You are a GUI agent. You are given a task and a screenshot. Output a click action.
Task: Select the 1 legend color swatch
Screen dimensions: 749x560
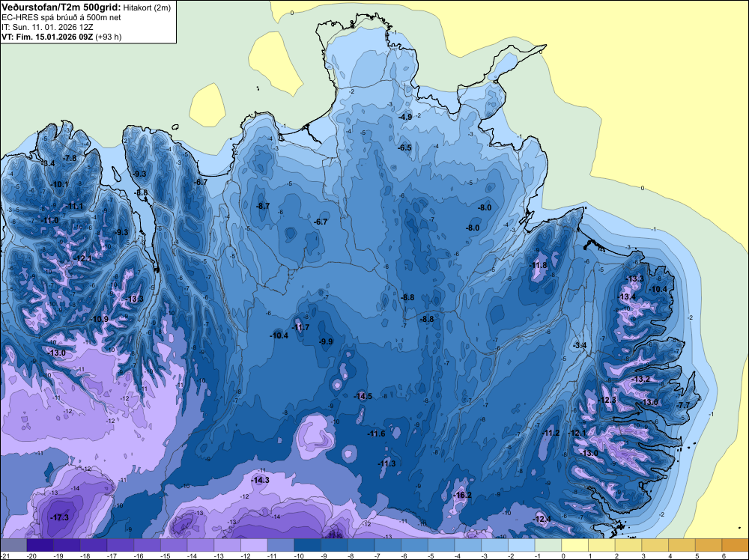click(602, 545)
